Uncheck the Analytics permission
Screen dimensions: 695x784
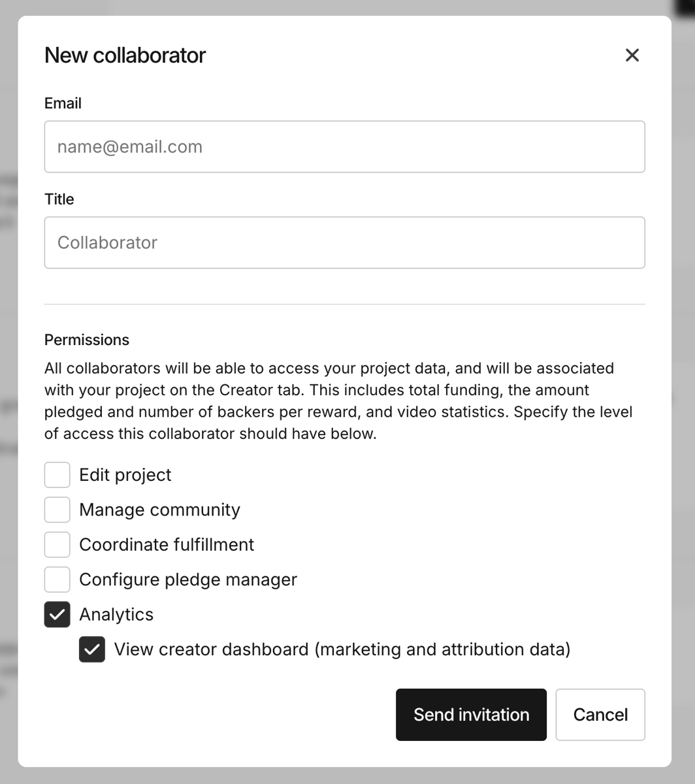click(57, 615)
